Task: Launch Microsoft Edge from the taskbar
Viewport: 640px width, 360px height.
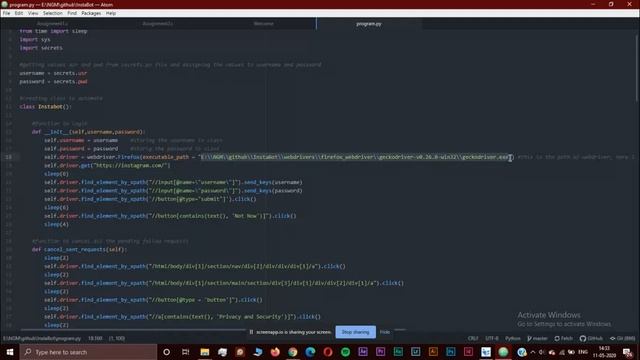Action: (310, 352)
